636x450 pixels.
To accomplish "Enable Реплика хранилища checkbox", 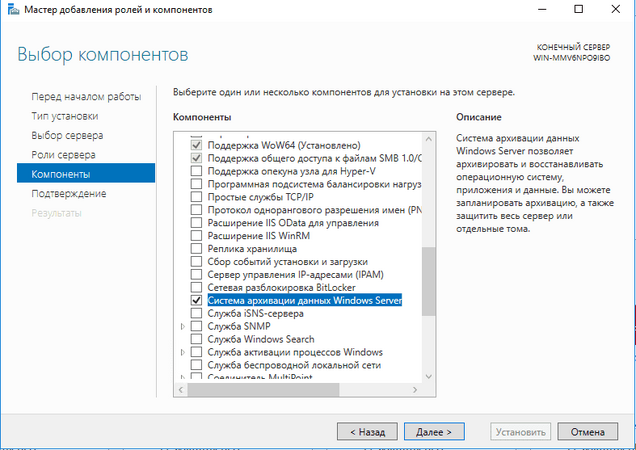I will pos(196,249).
